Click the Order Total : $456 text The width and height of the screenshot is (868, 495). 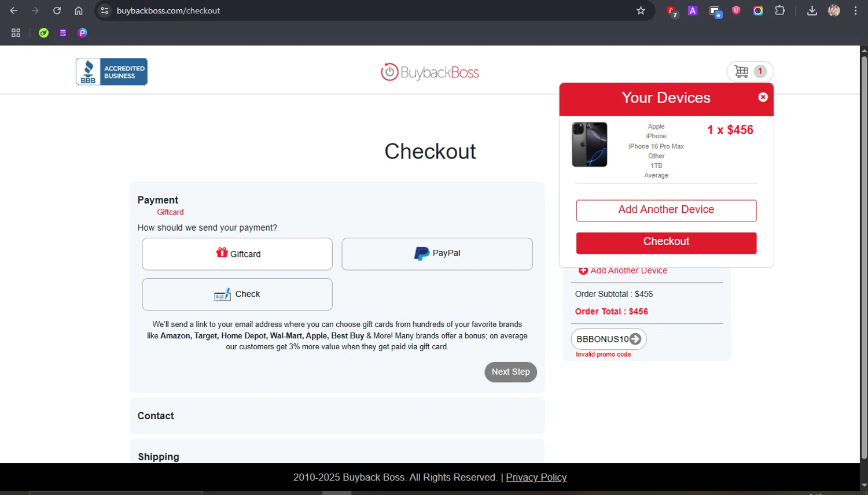tap(611, 311)
